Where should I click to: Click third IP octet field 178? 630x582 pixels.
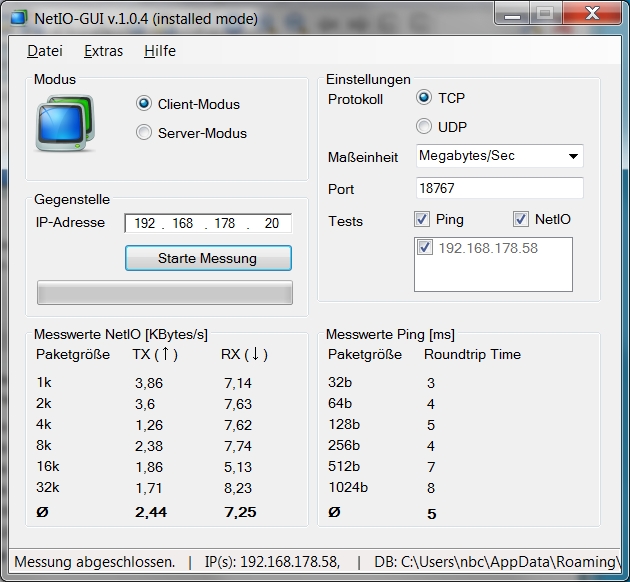click(x=225, y=223)
